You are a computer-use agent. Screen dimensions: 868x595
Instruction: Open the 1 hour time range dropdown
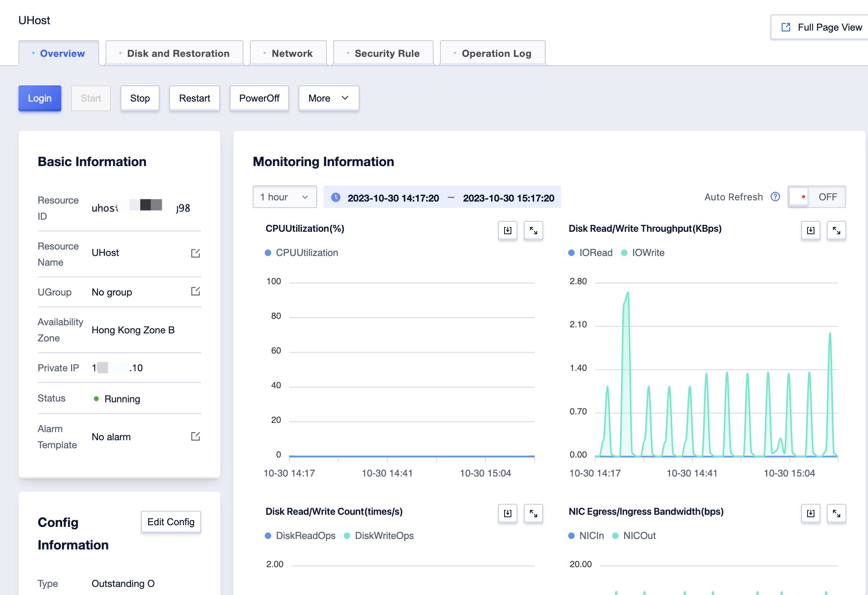284,197
